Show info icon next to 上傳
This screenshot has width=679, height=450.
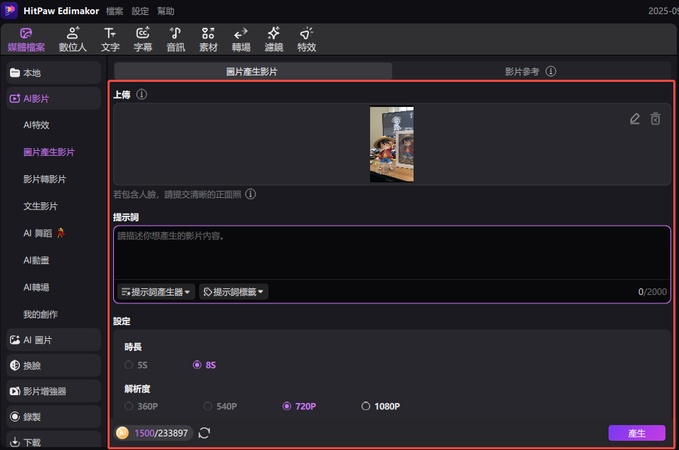coord(142,94)
